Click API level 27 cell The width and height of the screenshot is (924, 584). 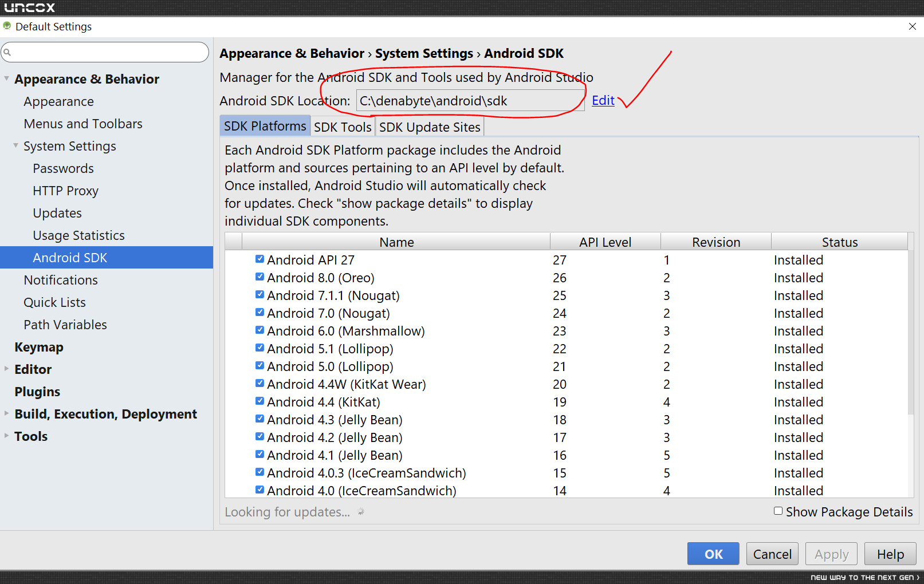coord(560,260)
